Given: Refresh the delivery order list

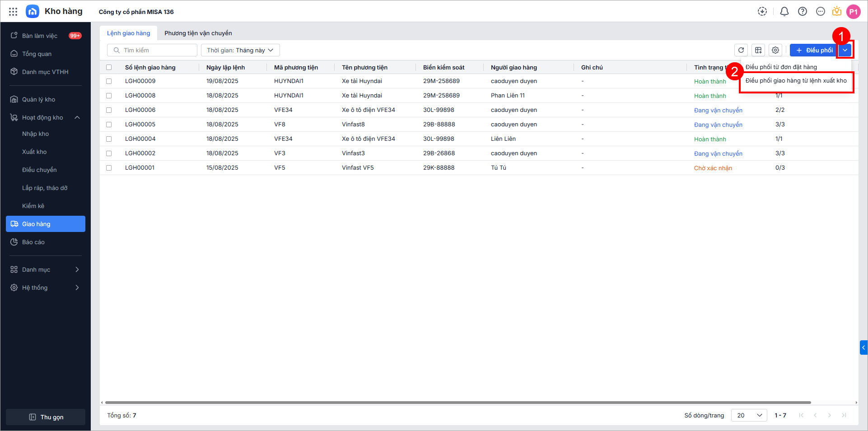Looking at the screenshot, I should click(741, 50).
